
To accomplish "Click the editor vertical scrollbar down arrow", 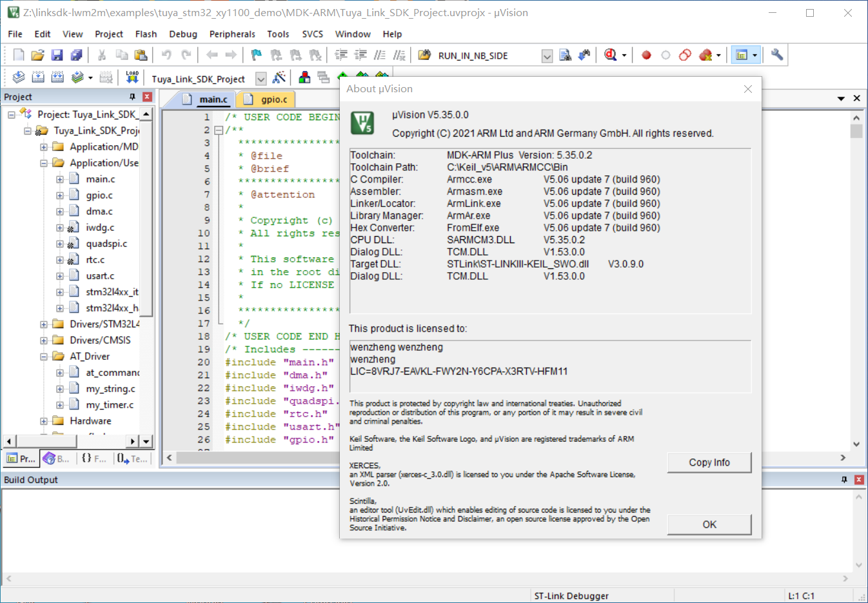I will click(856, 444).
